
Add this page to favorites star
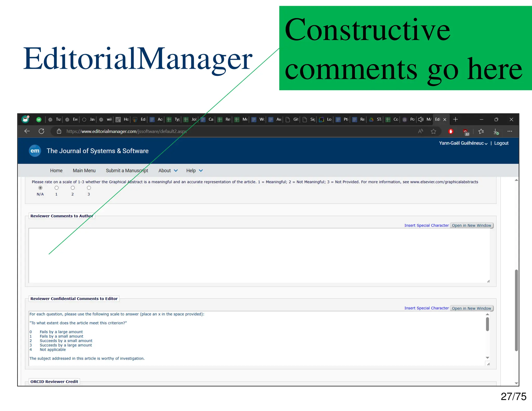click(x=433, y=131)
